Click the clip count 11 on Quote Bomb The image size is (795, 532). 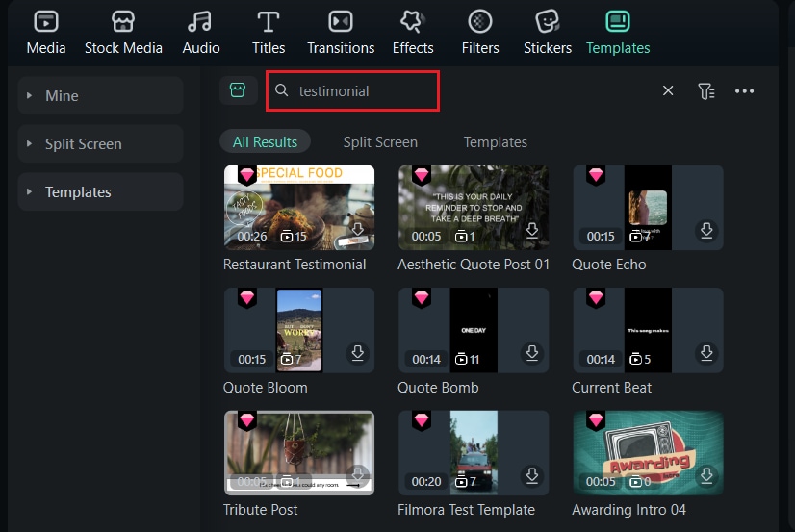468,359
